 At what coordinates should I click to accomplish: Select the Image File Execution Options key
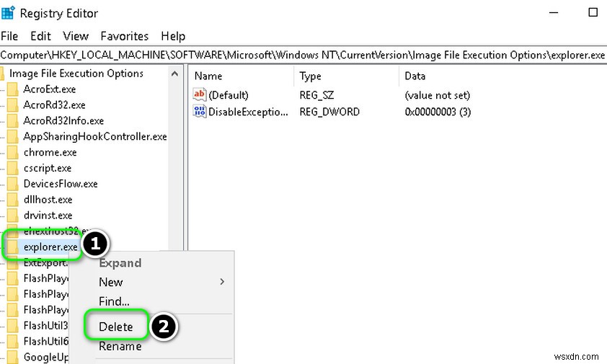pos(76,74)
